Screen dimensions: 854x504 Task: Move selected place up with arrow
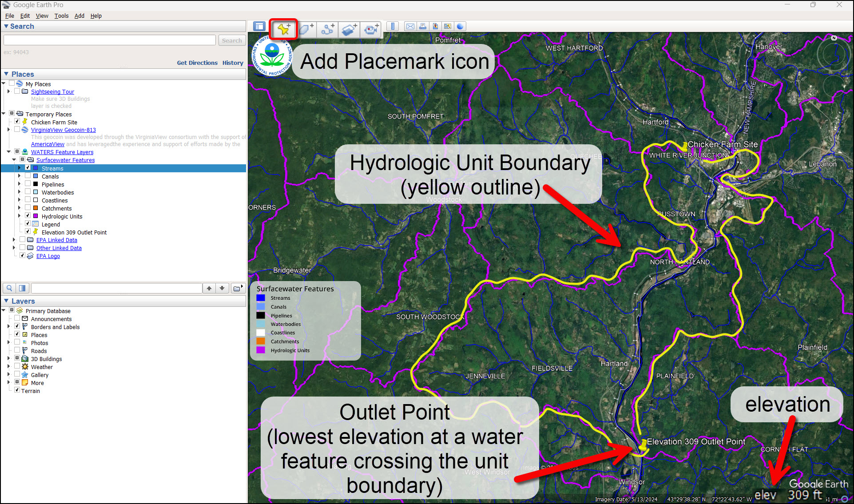(209, 288)
